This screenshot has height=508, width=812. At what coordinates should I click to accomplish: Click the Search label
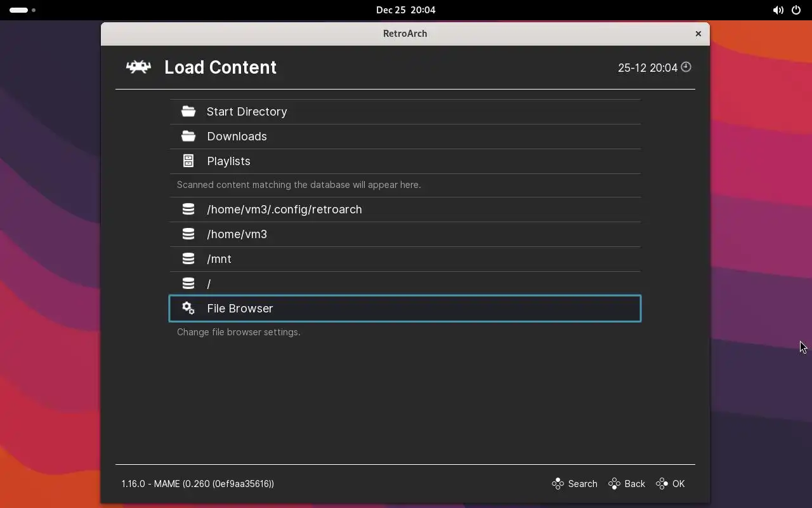pos(582,484)
